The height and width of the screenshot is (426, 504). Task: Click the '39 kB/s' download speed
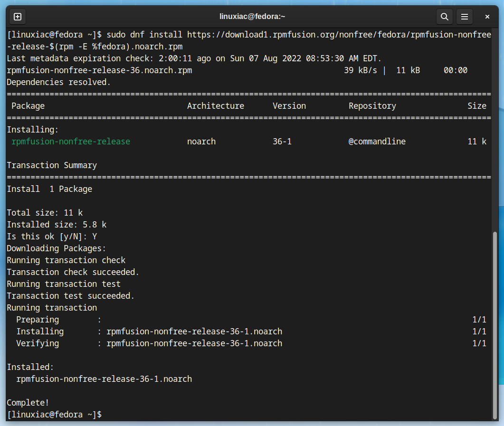click(x=361, y=70)
